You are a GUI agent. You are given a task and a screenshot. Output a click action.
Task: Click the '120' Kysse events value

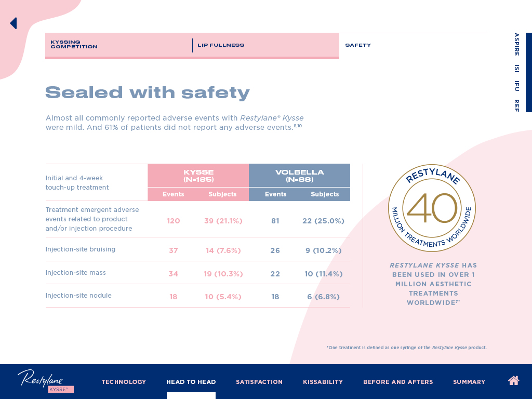tap(174, 221)
